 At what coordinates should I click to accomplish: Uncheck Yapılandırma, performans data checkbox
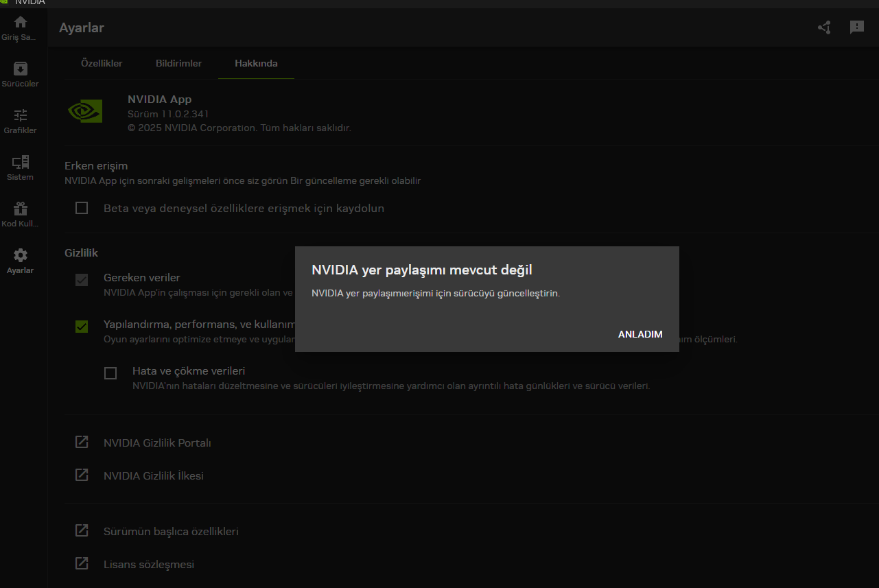pos(82,326)
